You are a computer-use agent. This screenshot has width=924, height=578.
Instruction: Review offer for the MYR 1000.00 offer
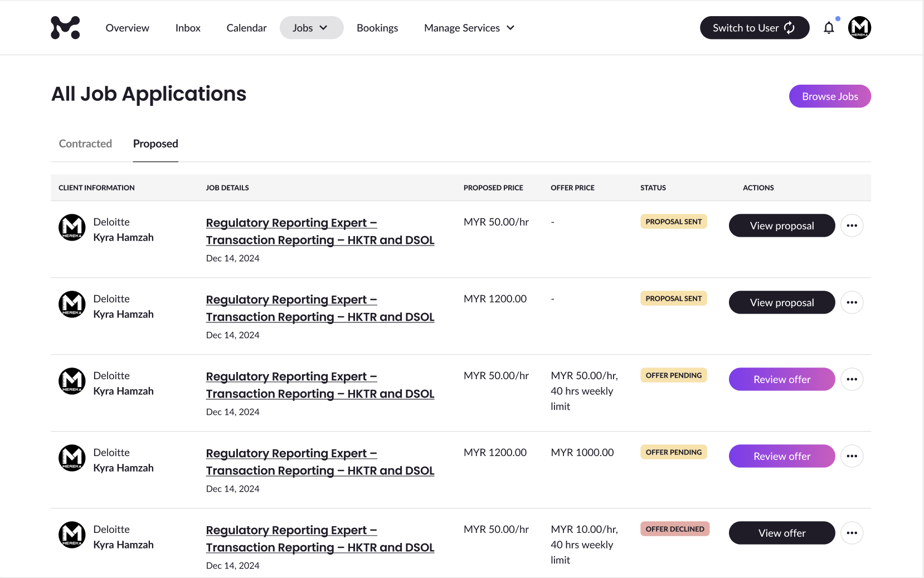click(x=781, y=456)
